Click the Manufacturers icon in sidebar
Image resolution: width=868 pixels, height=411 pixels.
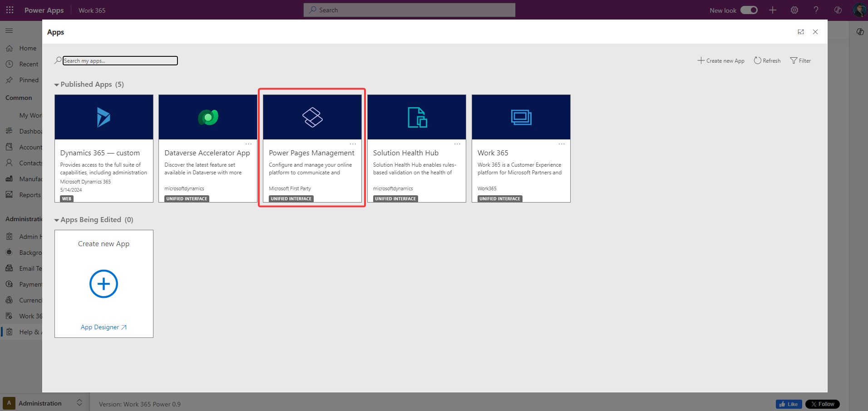(9, 178)
